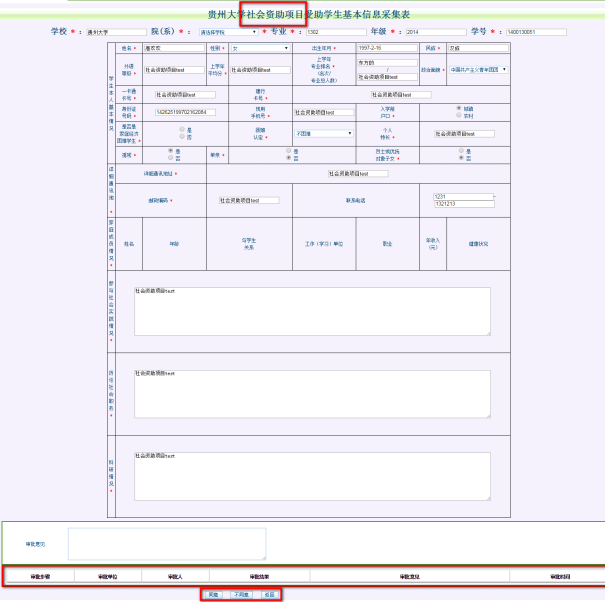
Task: Click the lower 专业总人数 total input
Action: click(387, 77)
